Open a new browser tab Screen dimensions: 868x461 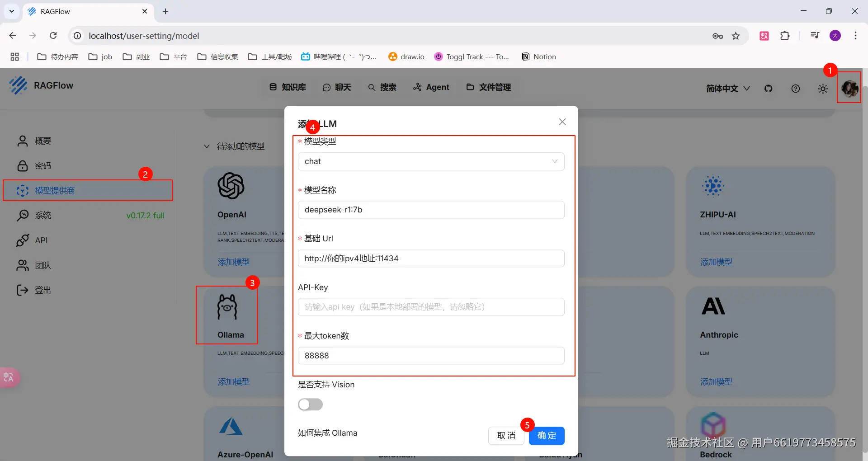pos(165,11)
